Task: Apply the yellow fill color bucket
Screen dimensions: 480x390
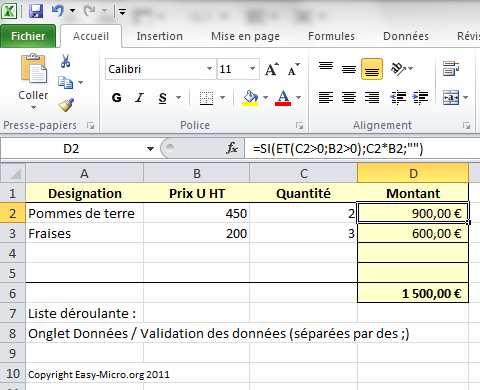Action: pos(250,98)
